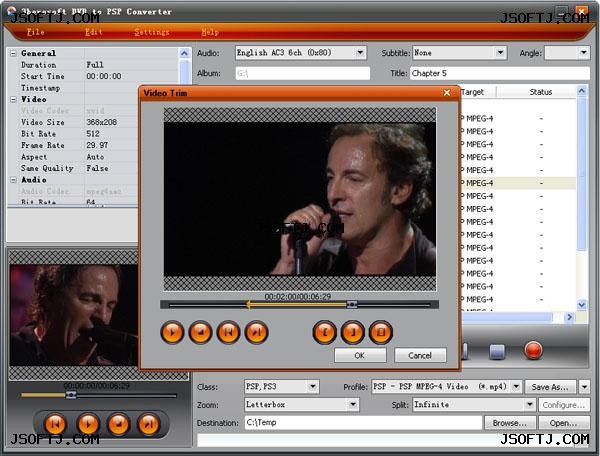Click Video Size value 368x208
This screenshot has width=600, height=456.
point(101,122)
